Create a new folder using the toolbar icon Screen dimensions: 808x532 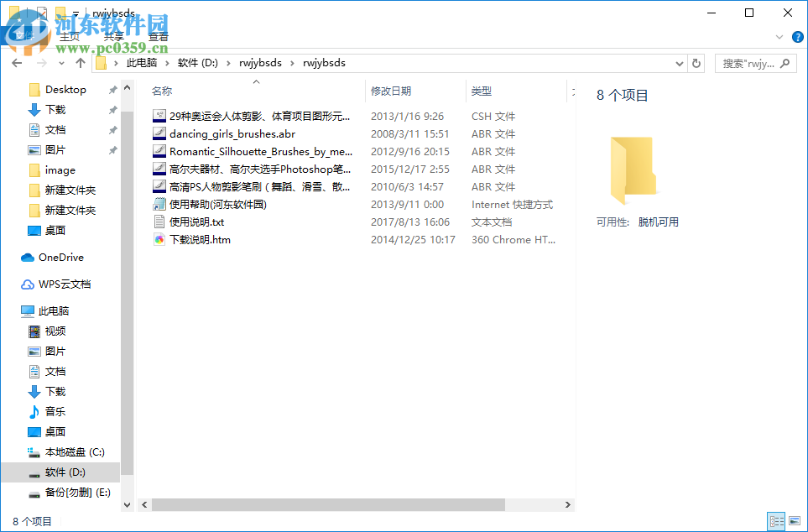click(x=60, y=13)
